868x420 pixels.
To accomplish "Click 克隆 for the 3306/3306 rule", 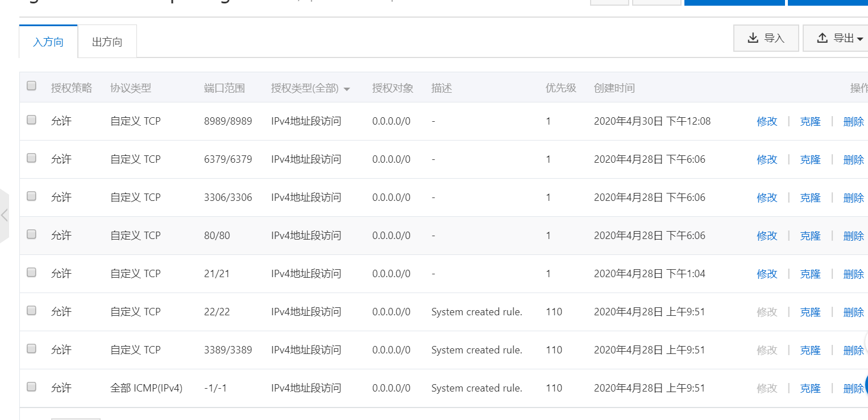I will pyautogui.click(x=810, y=197).
